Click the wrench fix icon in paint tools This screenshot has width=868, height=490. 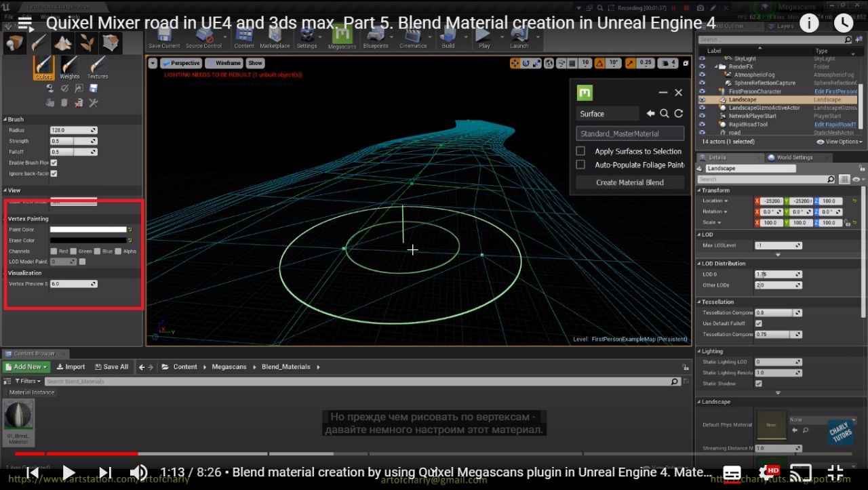(x=93, y=103)
